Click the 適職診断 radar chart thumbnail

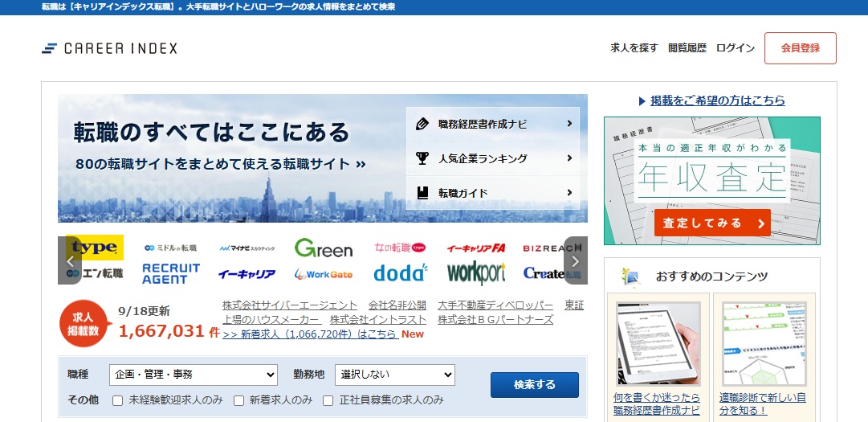click(x=764, y=343)
